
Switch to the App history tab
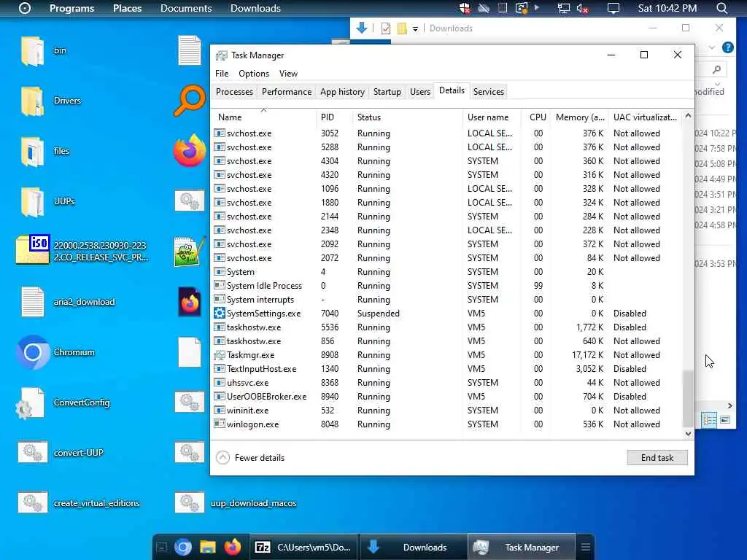(x=342, y=91)
